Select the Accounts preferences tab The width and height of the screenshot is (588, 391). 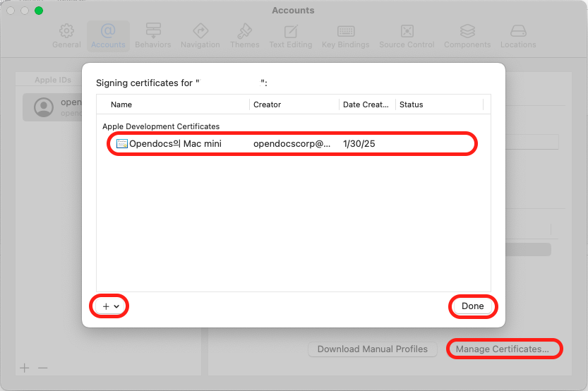(108, 37)
